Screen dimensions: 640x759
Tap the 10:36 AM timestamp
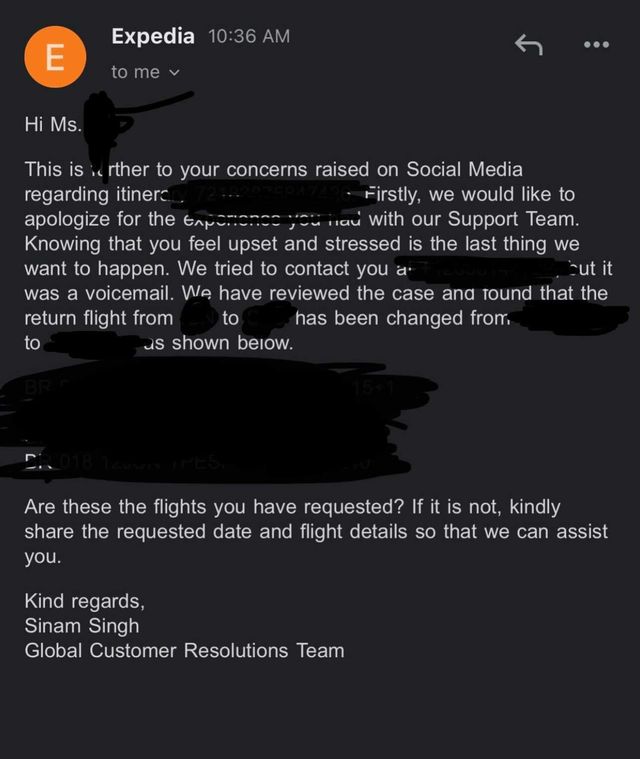tap(249, 36)
